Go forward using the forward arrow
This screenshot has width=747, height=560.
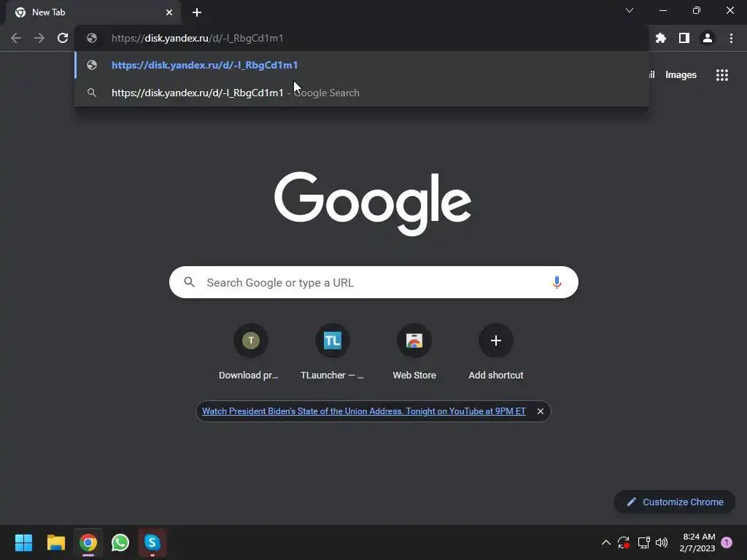[39, 38]
